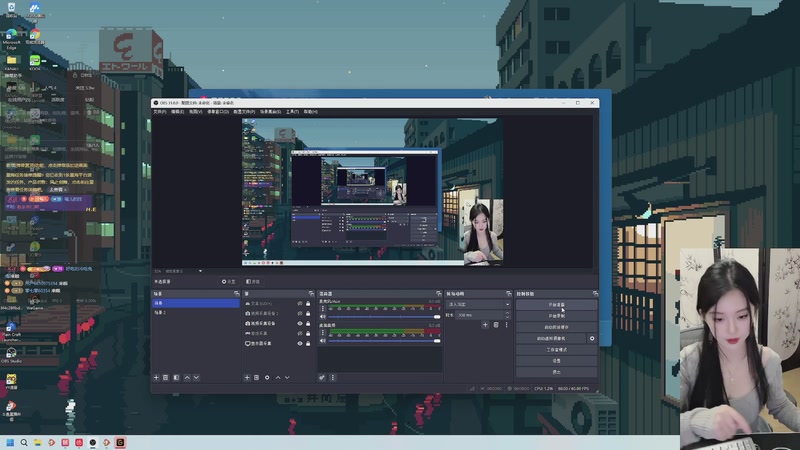Viewport: 800px width, 450px height.
Task: Toggle visibility of Text (GDI+) source
Action: [x=300, y=304]
